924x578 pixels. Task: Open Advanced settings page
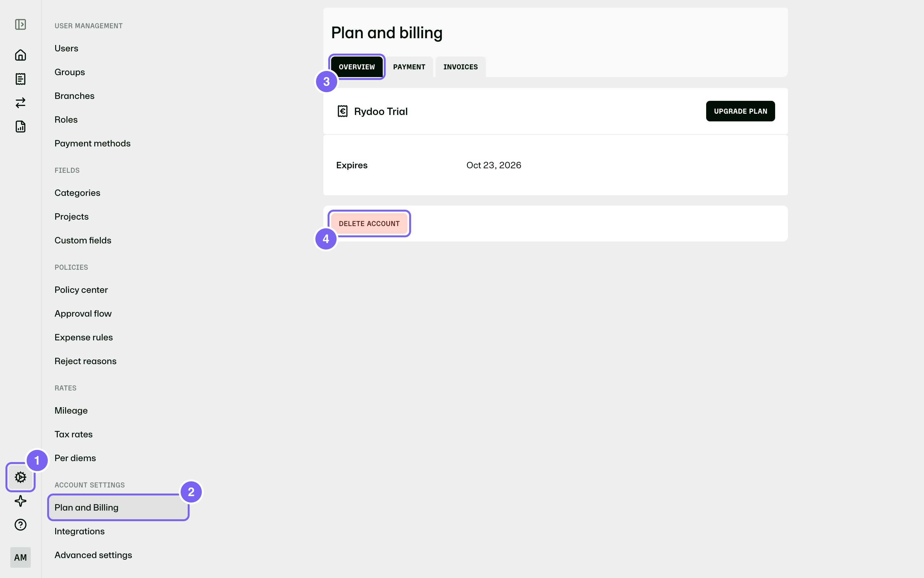[93, 555]
